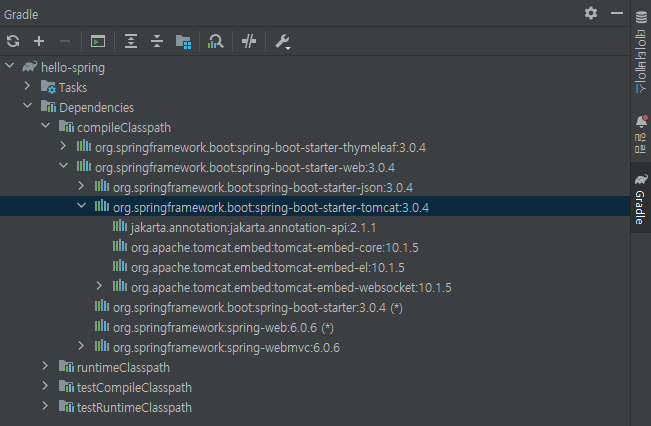Select testCompileClasspath configuration label

134,387
